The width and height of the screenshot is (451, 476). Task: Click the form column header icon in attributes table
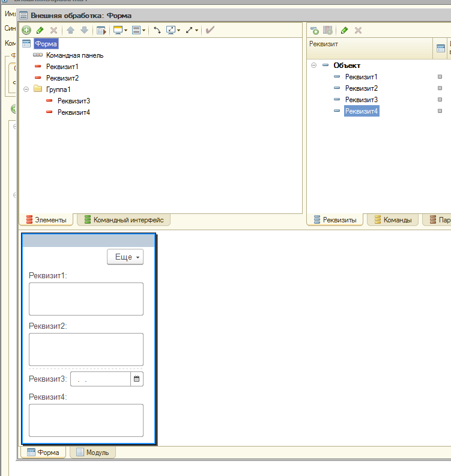(441, 48)
